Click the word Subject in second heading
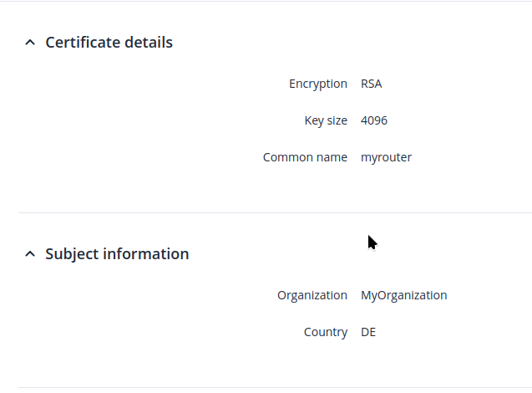 point(73,253)
